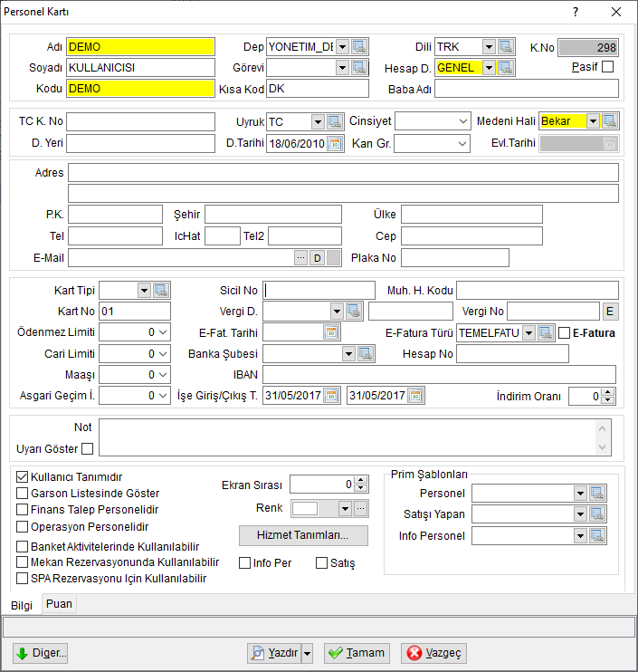Enable the E-Fatura checkbox
This screenshot has height=672, width=638.
565,333
